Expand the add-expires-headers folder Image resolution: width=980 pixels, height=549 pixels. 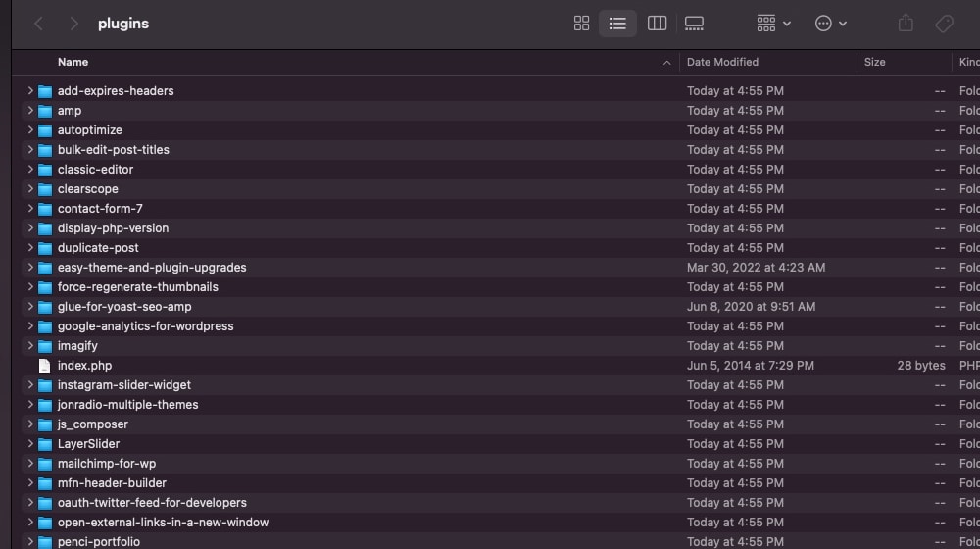pos(30,90)
